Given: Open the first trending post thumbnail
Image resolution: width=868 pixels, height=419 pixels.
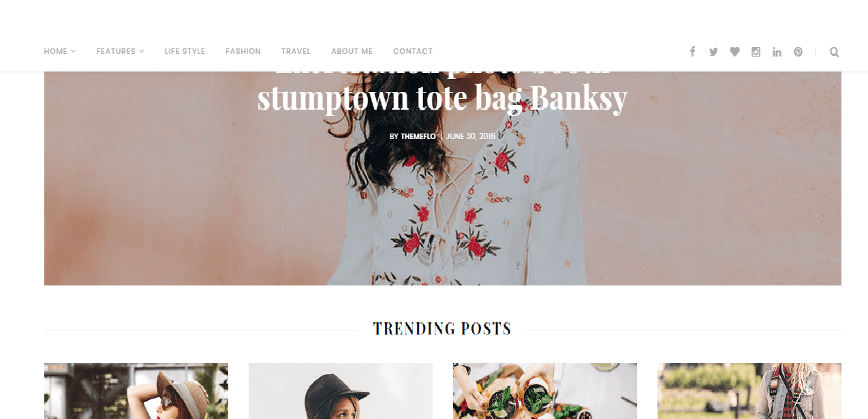Looking at the screenshot, I should (x=136, y=391).
